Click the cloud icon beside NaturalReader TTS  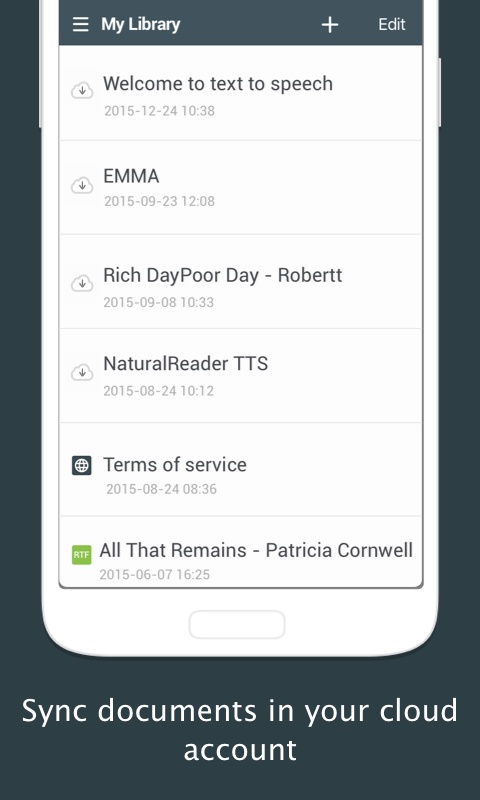[82, 372]
